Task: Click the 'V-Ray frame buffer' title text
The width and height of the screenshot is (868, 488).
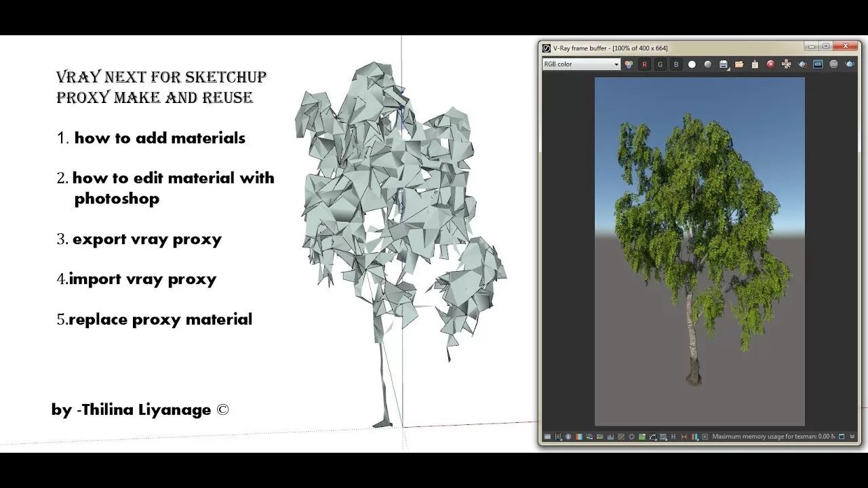Action: pos(581,48)
